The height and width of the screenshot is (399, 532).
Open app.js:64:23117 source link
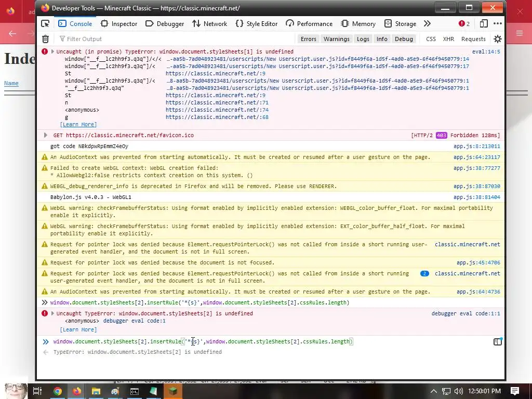coord(477,157)
